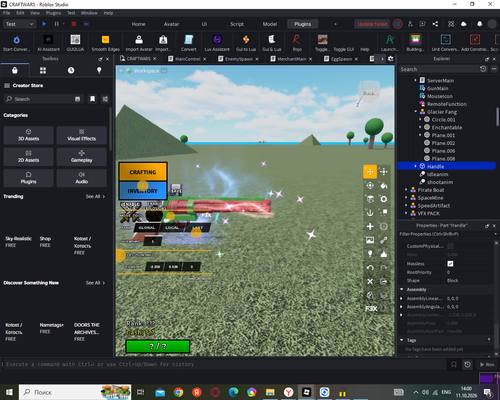The image size is (500, 400).
Task: Collapse the Glacier Fang model
Action: click(416, 112)
